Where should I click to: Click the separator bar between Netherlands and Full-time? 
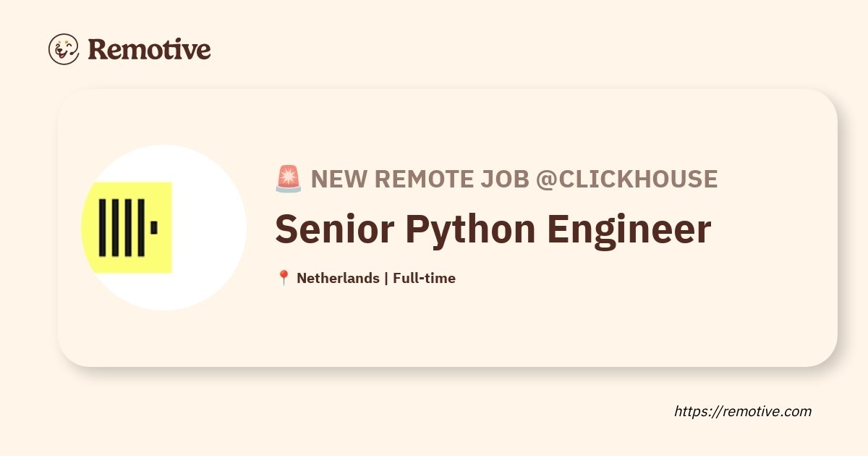point(386,278)
